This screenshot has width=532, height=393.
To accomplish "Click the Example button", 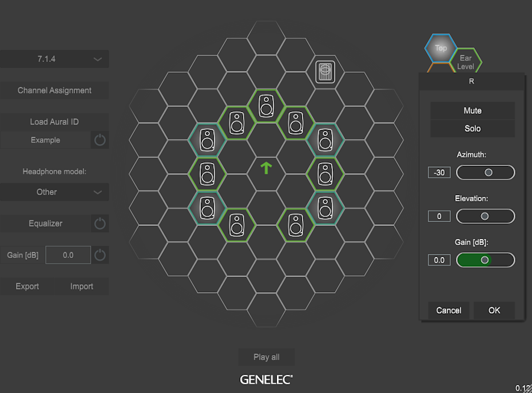I will point(45,140).
